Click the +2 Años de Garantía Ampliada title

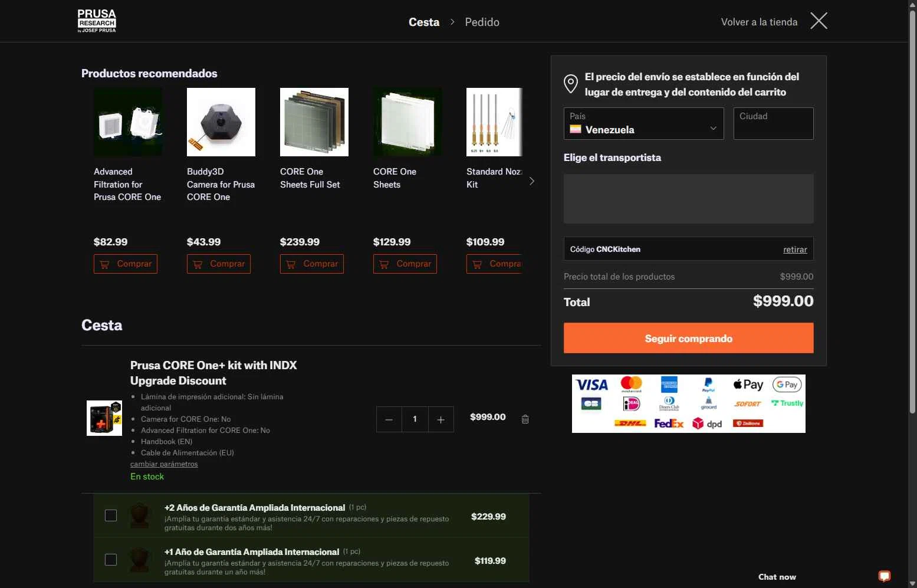click(x=255, y=508)
